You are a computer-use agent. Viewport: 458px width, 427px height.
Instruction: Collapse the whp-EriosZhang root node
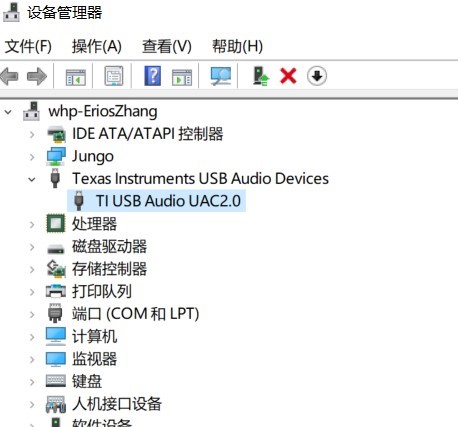(8, 112)
